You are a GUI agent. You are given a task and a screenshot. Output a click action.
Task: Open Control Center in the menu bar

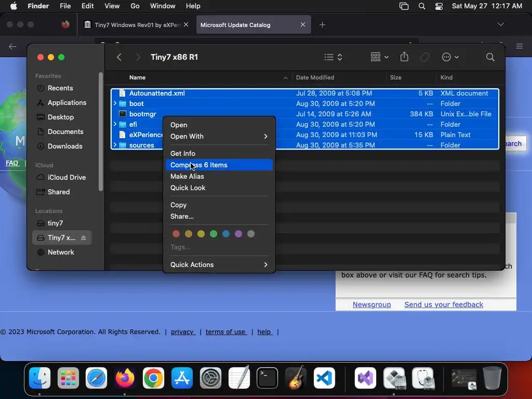(x=439, y=6)
